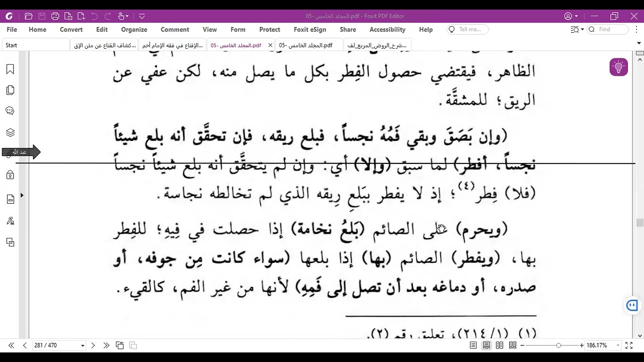
Task: Open the Comments panel
Action: pos(10,111)
